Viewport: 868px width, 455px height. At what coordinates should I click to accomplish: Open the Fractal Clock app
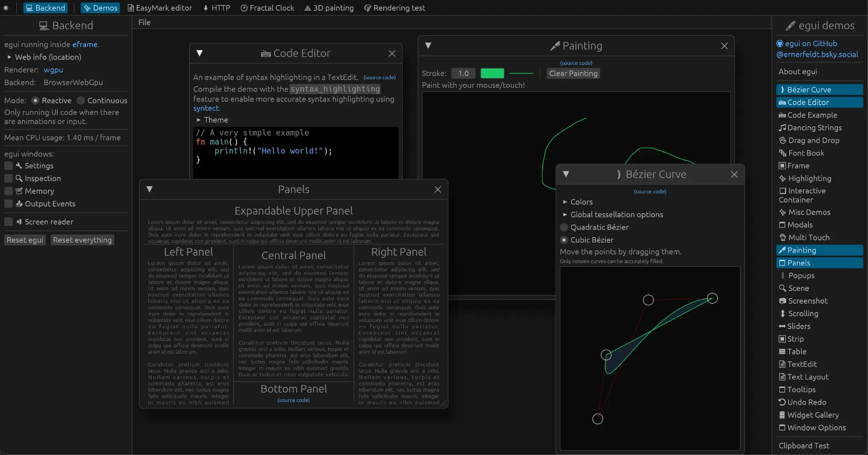pos(267,8)
